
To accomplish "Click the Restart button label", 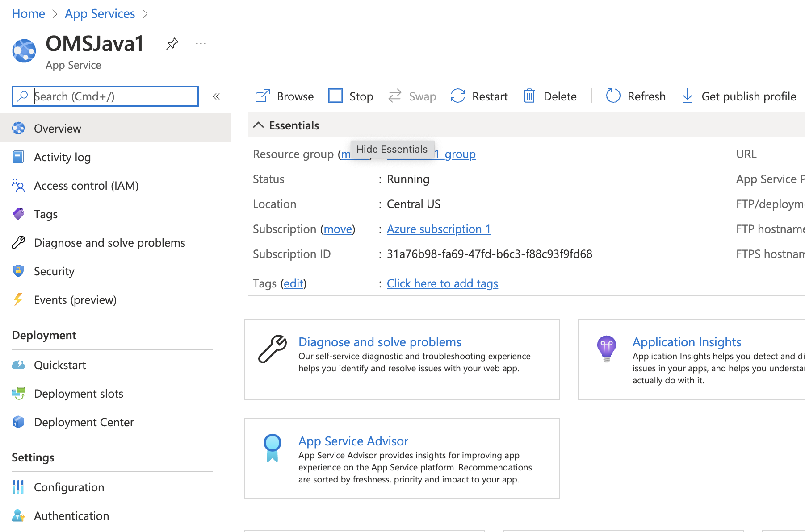I will click(x=490, y=96).
